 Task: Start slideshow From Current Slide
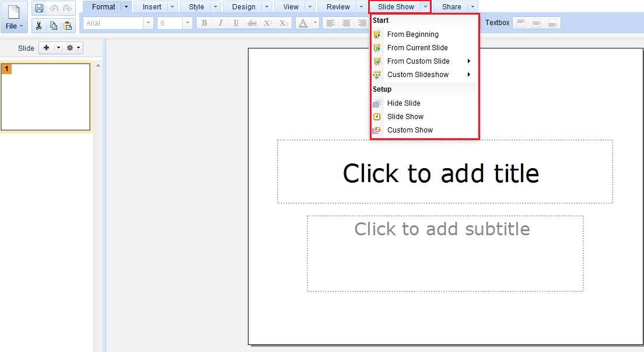424,48
